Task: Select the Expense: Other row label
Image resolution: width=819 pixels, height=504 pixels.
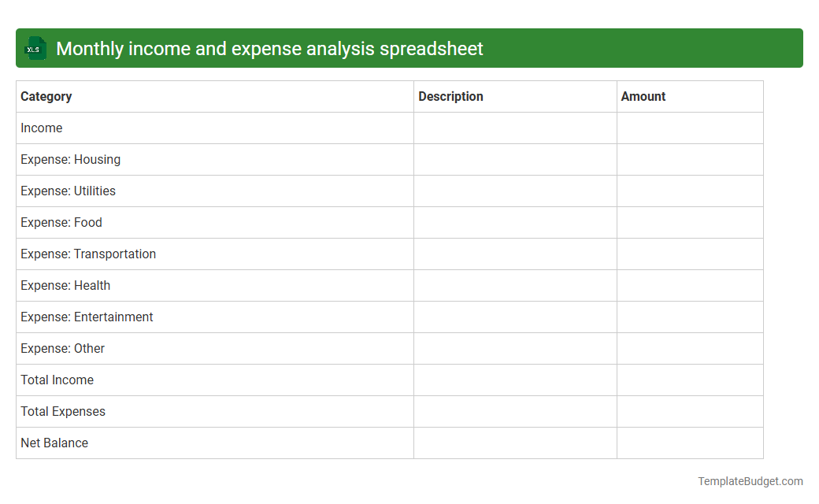Action: [63, 348]
